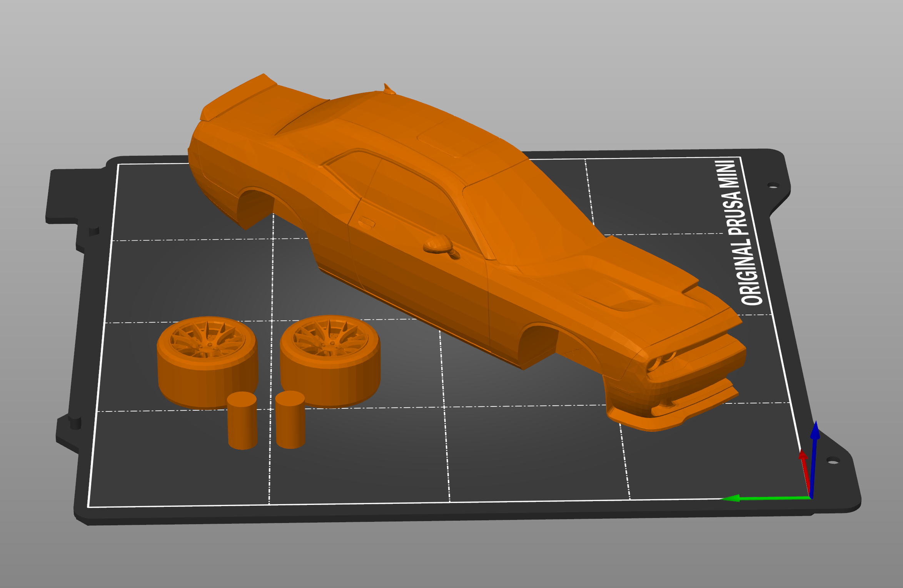Click the top-right bed mounting hole
This screenshot has width=903, height=588.
tap(773, 186)
